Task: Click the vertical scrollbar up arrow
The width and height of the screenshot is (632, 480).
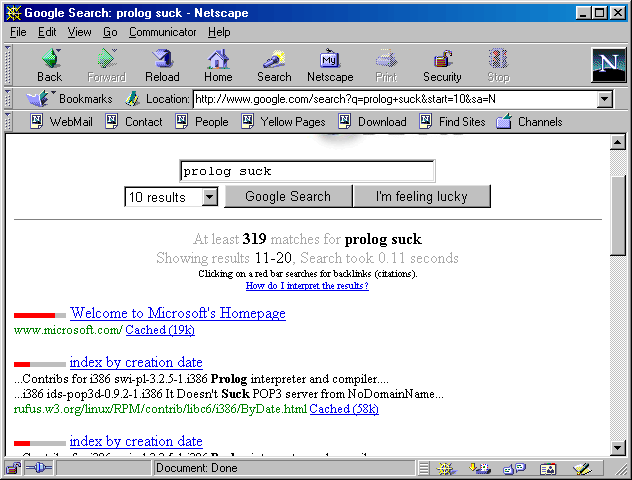Action: [x=617, y=142]
